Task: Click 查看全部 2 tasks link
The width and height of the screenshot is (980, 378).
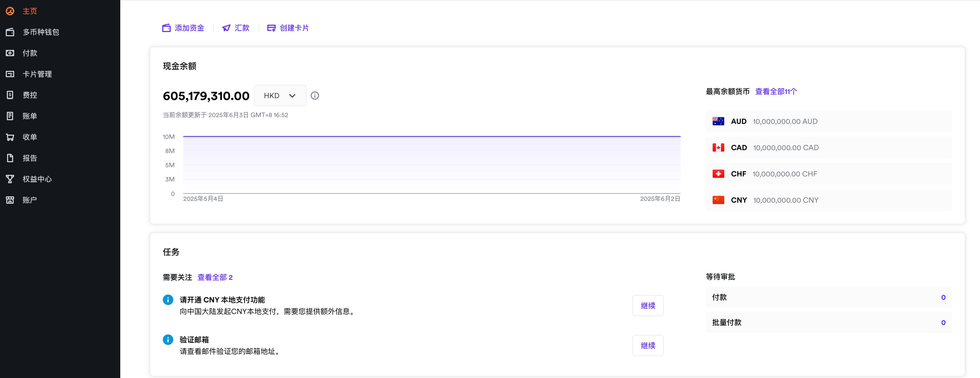Action: (215, 277)
